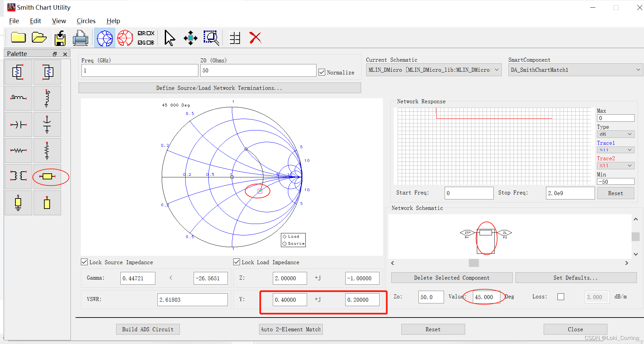Click the Close button at bottom

(575, 329)
